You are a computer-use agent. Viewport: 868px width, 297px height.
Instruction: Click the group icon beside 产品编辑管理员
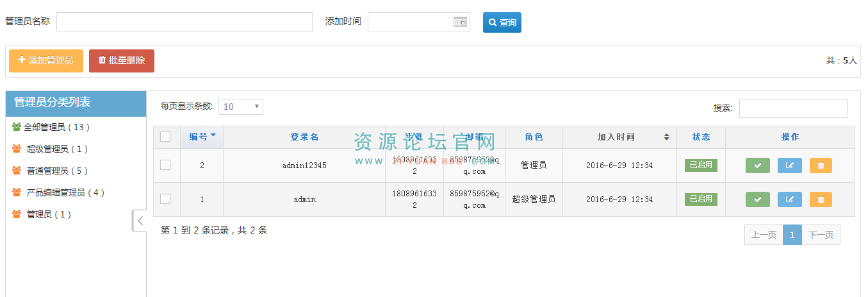17,192
